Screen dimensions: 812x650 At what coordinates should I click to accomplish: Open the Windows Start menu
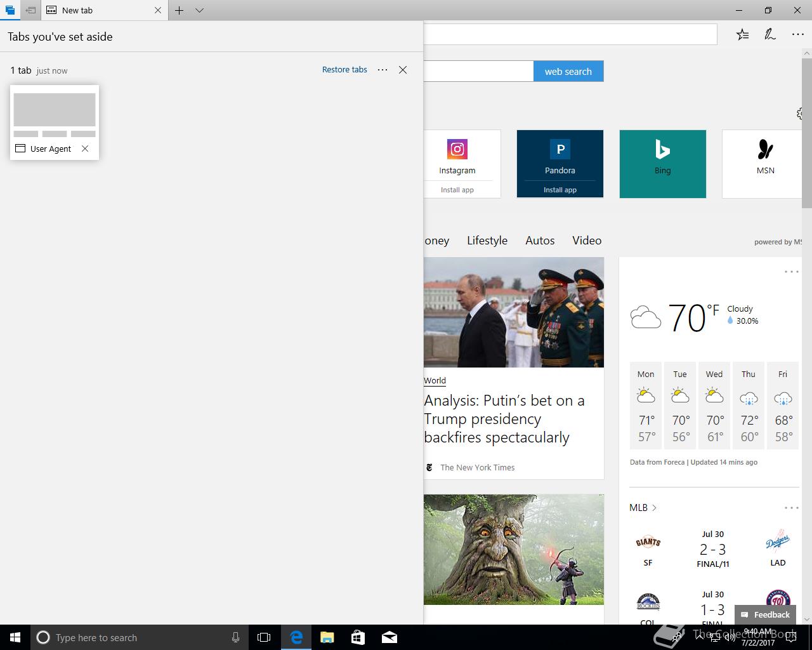click(15, 637)
